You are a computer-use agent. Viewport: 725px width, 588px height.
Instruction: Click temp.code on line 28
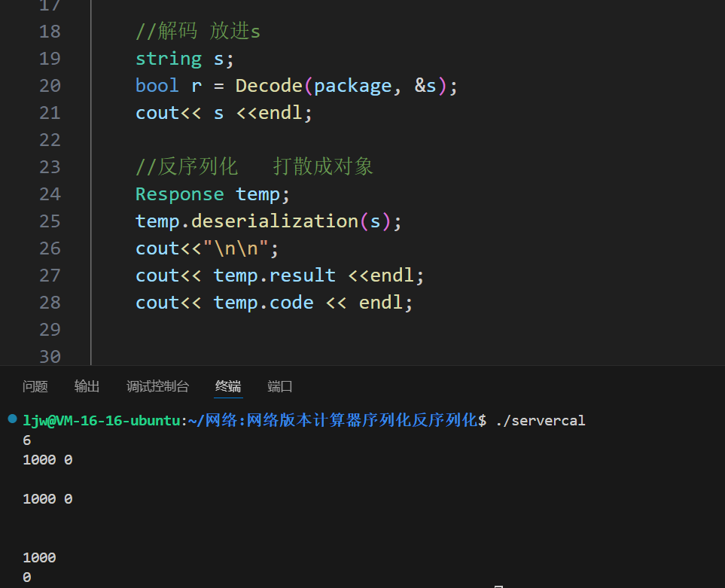[x=263, y=303]
